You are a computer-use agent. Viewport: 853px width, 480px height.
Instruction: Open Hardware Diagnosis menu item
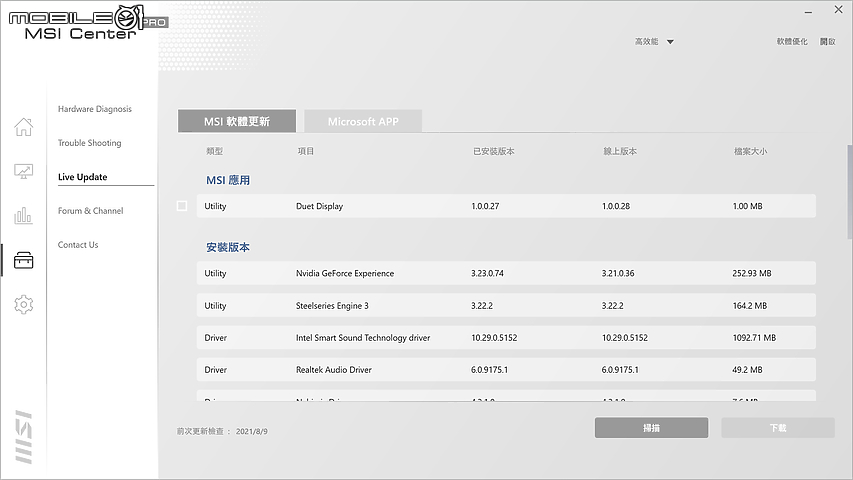point(95,109)
